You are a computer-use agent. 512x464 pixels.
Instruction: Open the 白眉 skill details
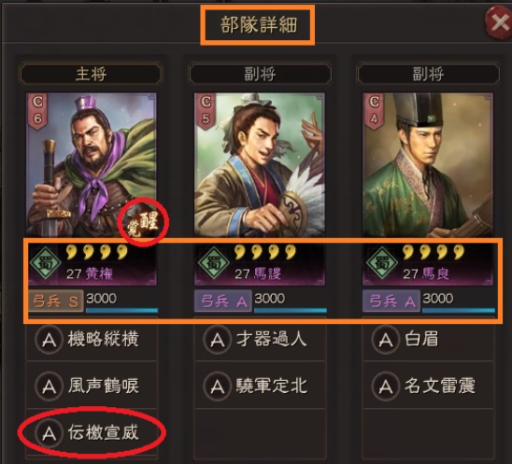pos(428,340)
